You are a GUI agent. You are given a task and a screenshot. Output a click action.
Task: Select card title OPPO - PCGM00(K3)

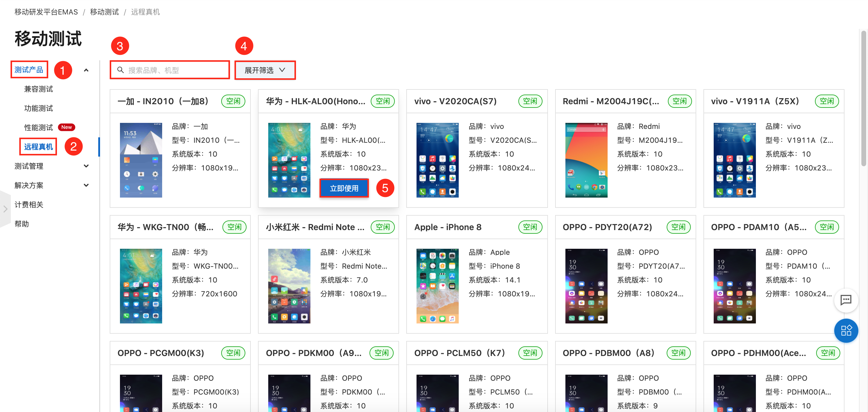point(160,353)
